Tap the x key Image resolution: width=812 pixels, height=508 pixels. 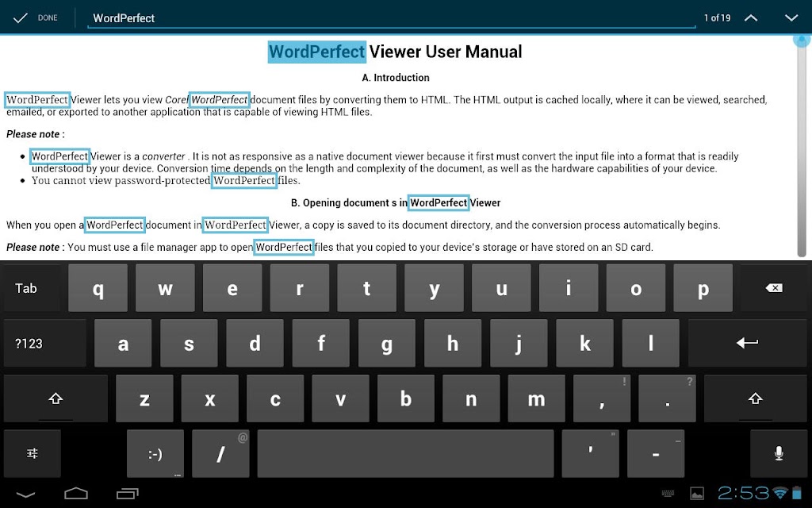[209, 398]
